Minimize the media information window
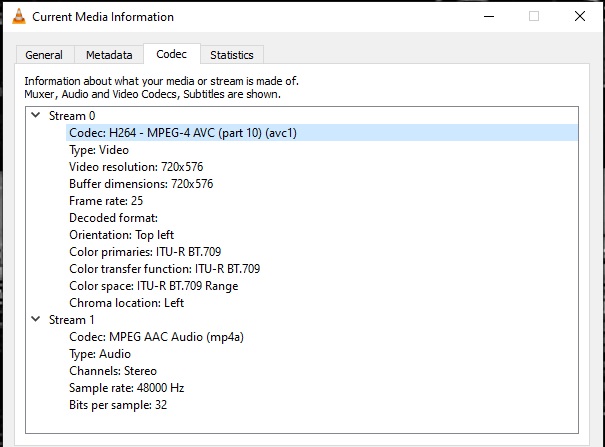 (x=487, y=17)
